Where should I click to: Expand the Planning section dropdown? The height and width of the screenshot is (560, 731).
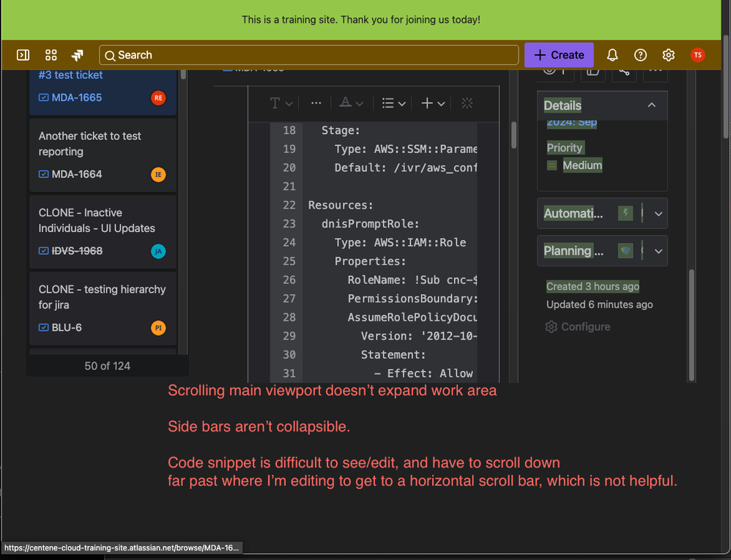pyautogui.click(x=658, y=250)
